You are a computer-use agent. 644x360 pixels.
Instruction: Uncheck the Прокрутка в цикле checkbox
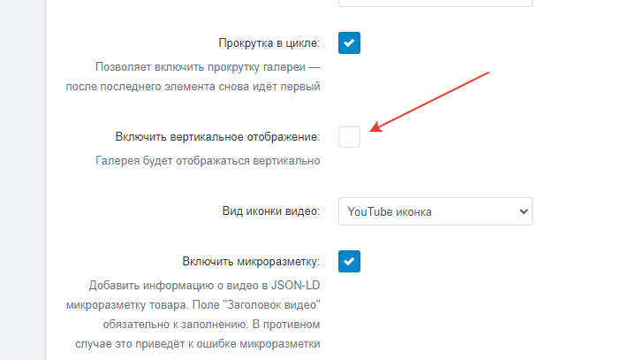[x=349, y=42]
